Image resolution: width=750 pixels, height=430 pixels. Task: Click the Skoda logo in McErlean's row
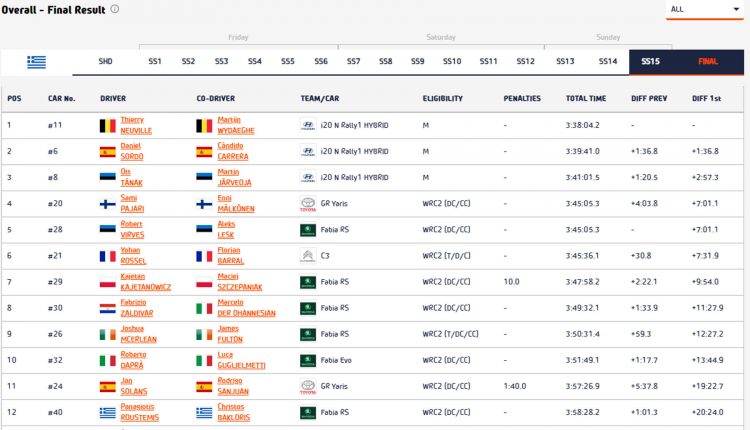[308, 334]
